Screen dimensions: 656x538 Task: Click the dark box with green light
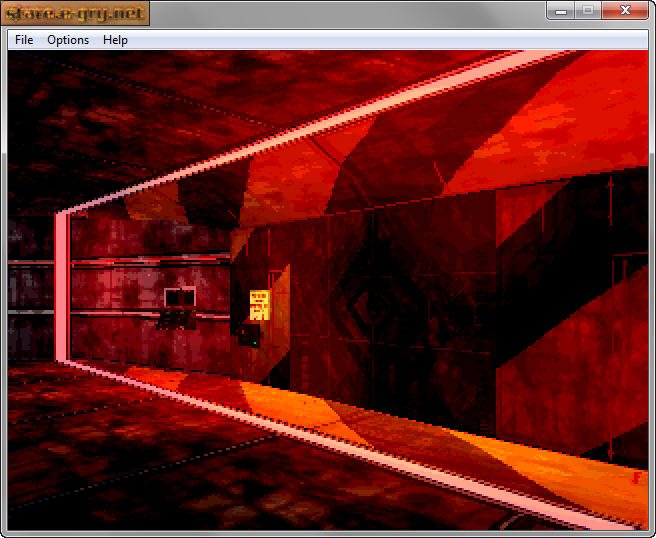248,334
